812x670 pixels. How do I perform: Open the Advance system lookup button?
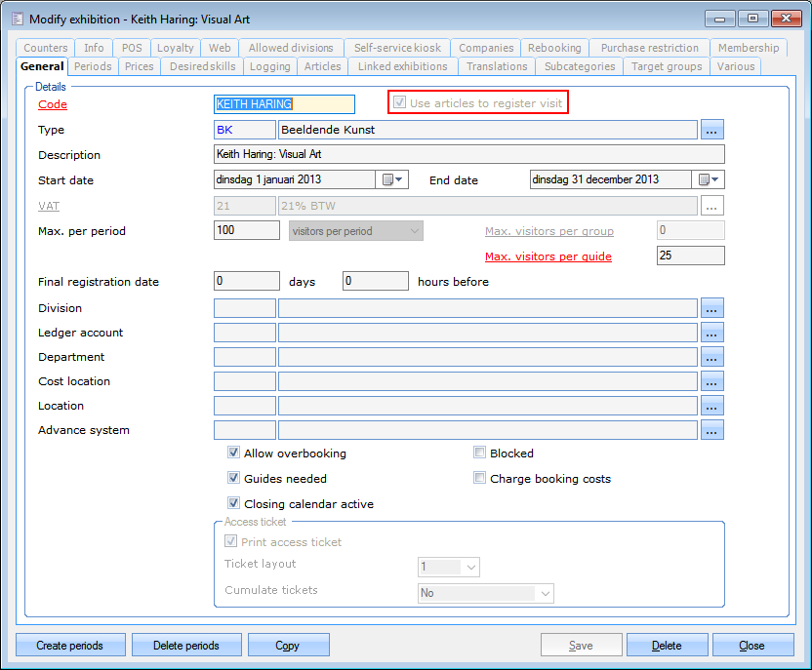click(711, 430)
